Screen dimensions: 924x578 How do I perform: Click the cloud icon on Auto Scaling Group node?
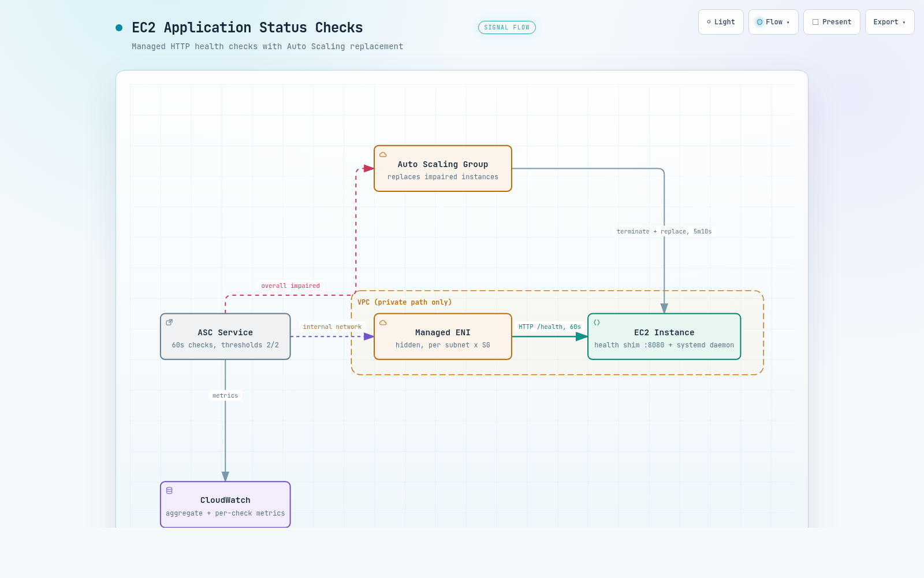click(x=383, y=154)
